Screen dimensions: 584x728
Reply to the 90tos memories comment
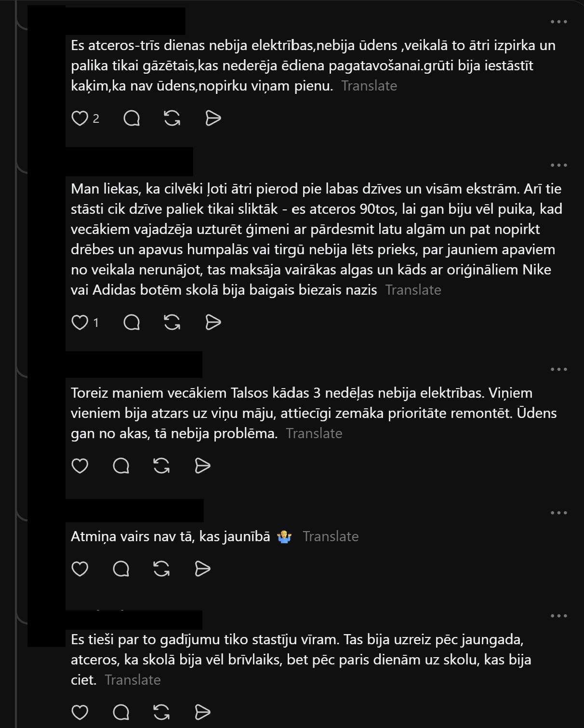click(x=132, y=322)
